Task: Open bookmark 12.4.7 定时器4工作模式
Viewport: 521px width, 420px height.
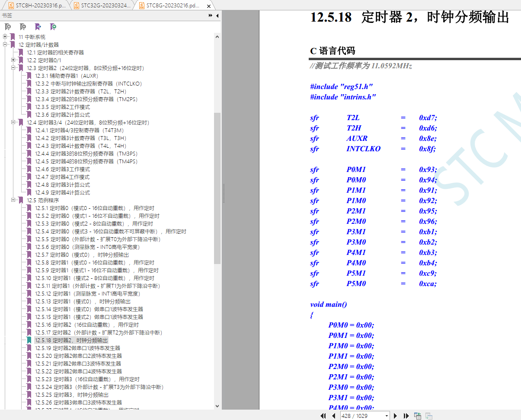Action: pos(63,177)
